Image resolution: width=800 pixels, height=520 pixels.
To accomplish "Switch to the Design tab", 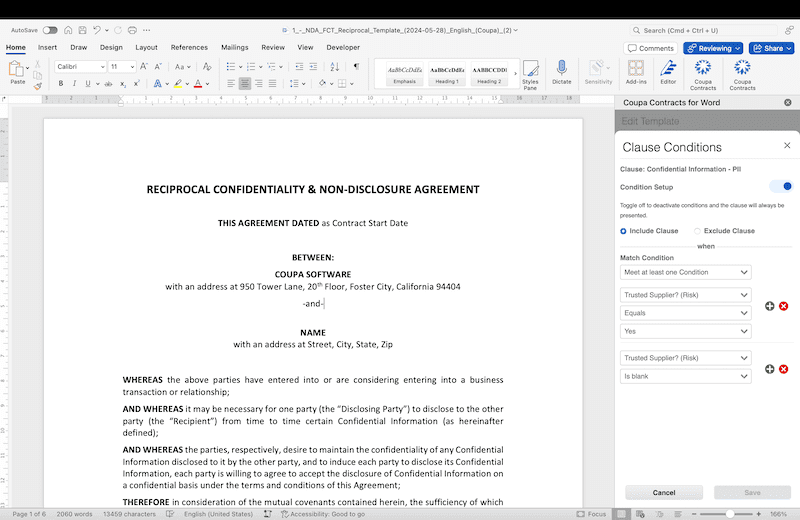I will [x=111, y=47].
